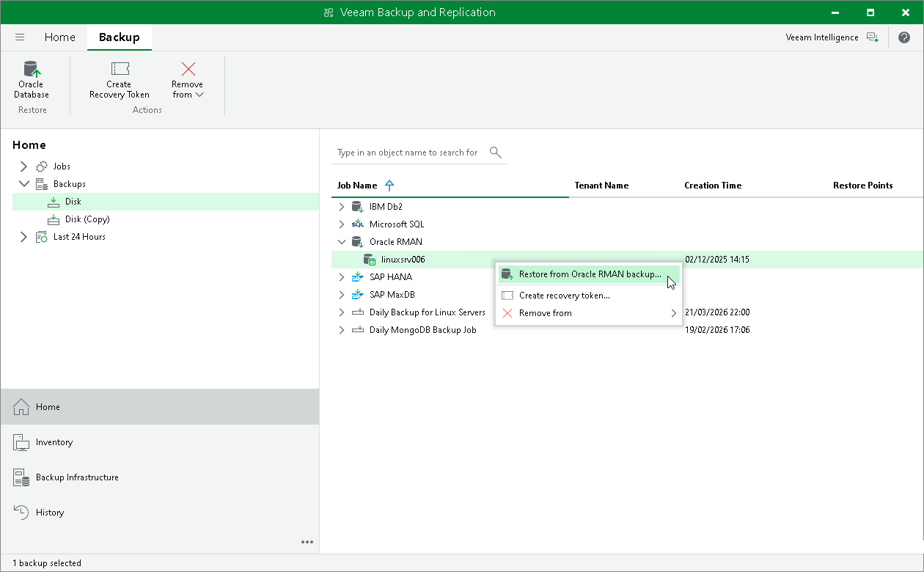Expand the Last 24 Hours node
924x572 pixels.
pyautogui.click(x=23, y=237)
